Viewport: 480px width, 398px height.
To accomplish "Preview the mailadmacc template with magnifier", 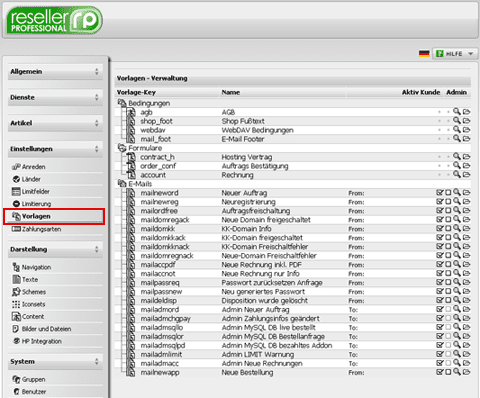I will pyautogui.click(x=457, y=363).
